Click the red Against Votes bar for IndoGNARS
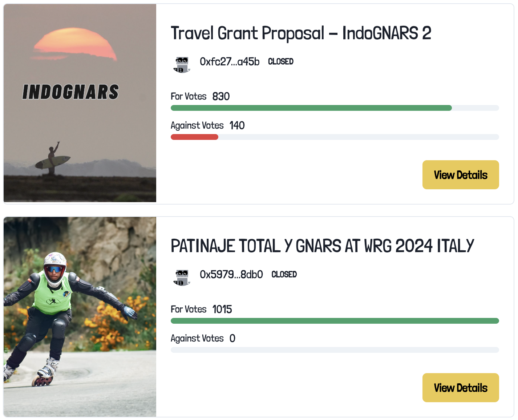Image resolution: width=518 pixels, height=420 pixels. coord(194,137)
